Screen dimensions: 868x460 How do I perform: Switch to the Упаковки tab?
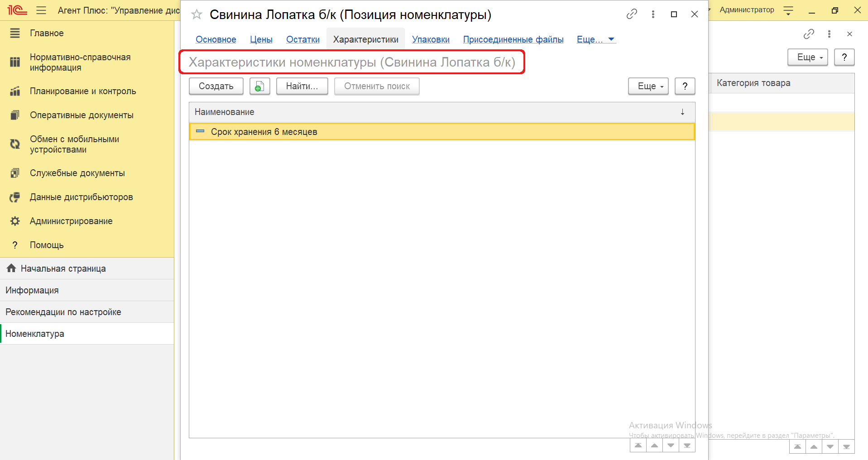pos(431,39)
